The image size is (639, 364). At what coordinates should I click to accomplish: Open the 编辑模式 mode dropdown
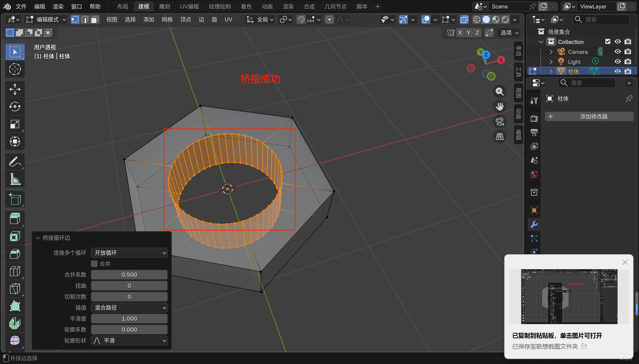(46, 19)
